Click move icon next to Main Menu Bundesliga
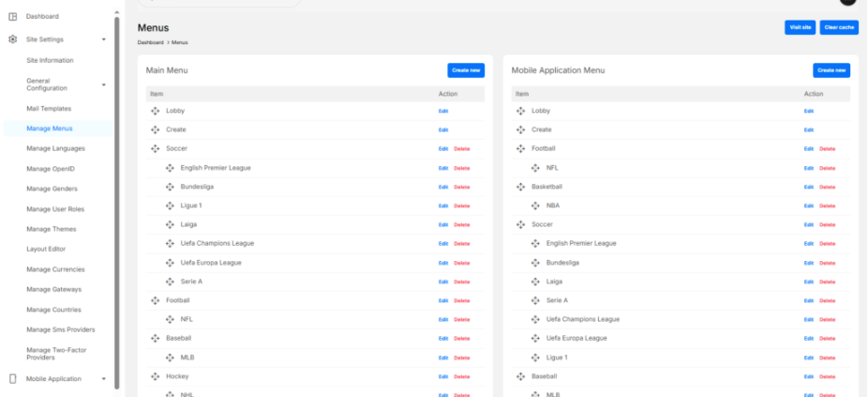 click(x=170, y=187)
